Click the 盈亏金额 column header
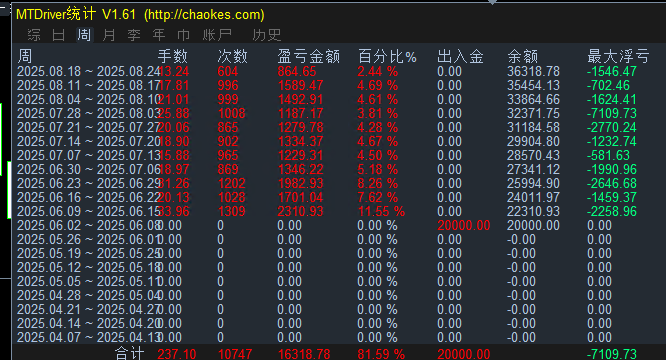 [x=309, y=56]
